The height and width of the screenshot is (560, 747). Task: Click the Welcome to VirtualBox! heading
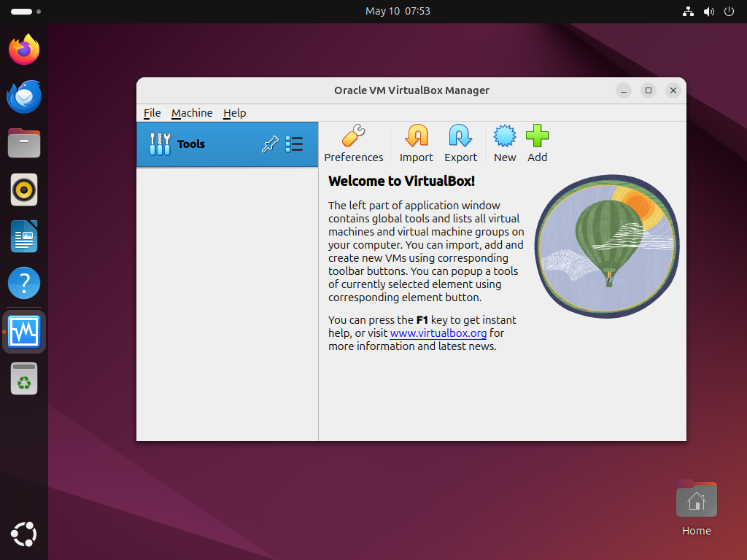[401, 181]
